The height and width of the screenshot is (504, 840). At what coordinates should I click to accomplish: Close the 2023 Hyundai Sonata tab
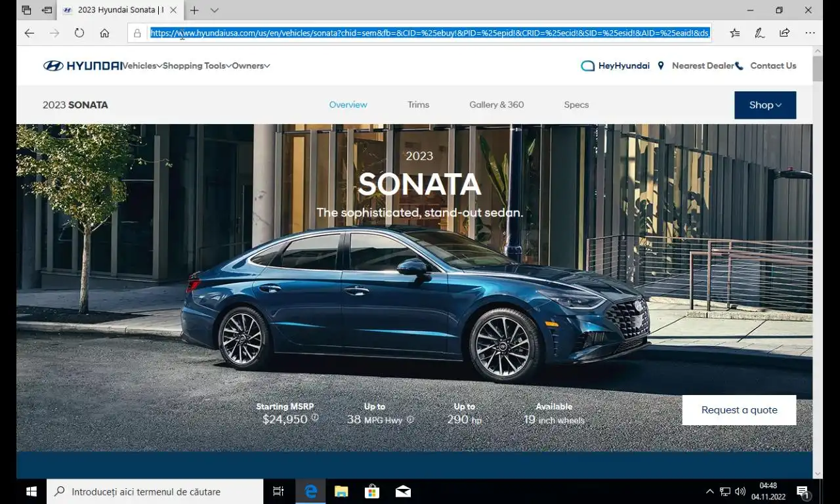(x=173, y=10)
